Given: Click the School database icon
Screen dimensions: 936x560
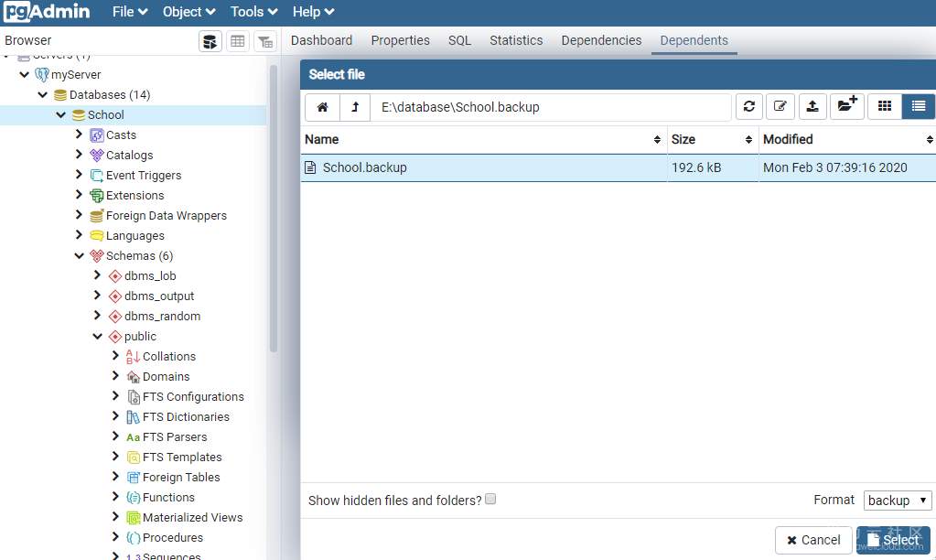Looking at the screenshot, I should [x=78, y=114].
